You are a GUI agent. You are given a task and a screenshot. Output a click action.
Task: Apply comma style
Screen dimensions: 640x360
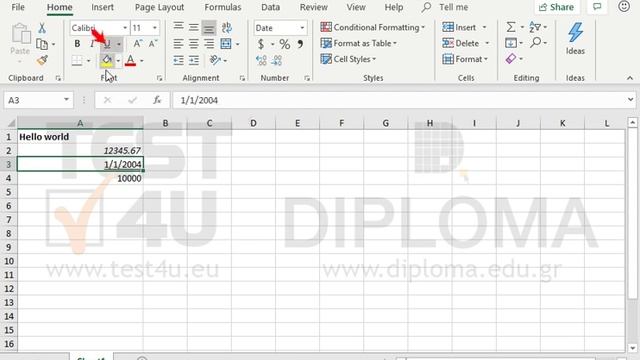tap(300, 44)
